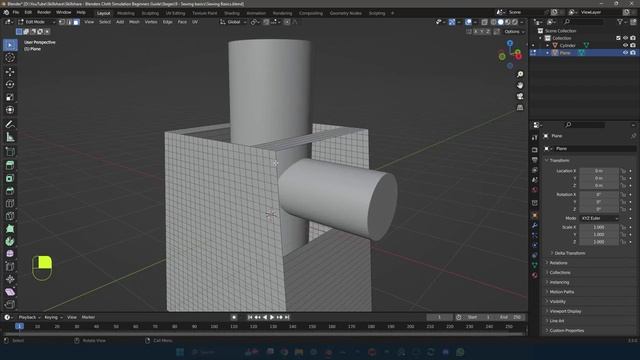
Task: Hide the Plane object with eye icon
Action: (625, 53)
